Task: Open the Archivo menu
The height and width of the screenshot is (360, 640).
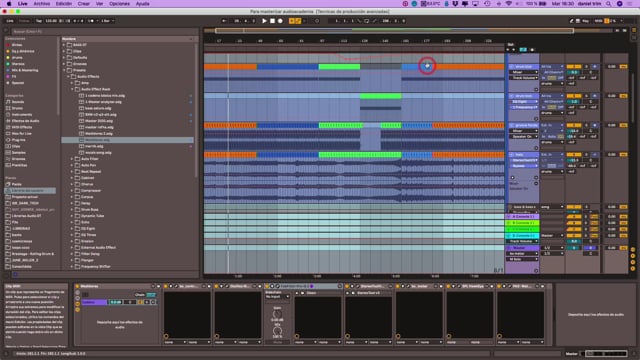Action: tap(42, 4)
